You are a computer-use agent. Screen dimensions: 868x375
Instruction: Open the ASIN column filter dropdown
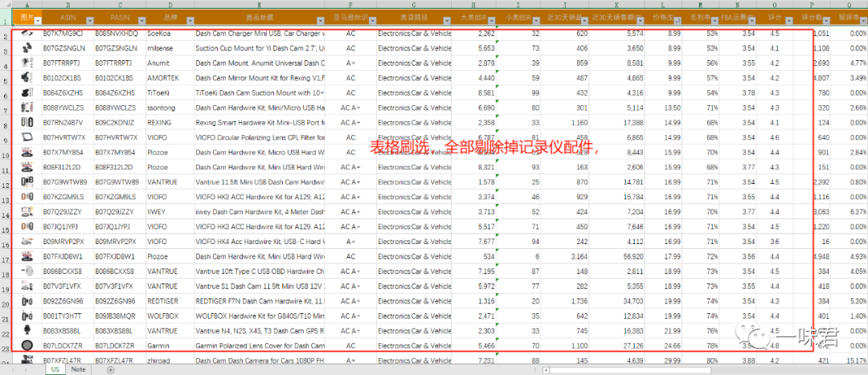point(89,20)
